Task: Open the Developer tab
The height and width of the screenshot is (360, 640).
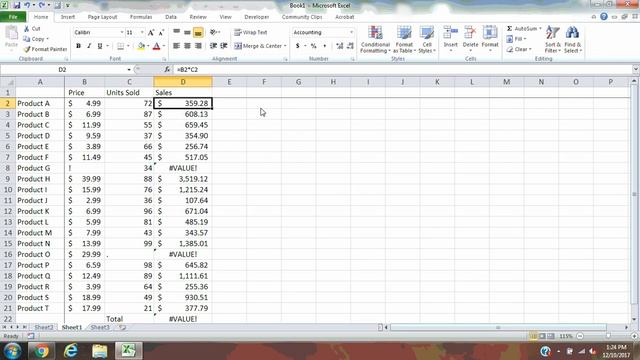Action: (257, 17)
